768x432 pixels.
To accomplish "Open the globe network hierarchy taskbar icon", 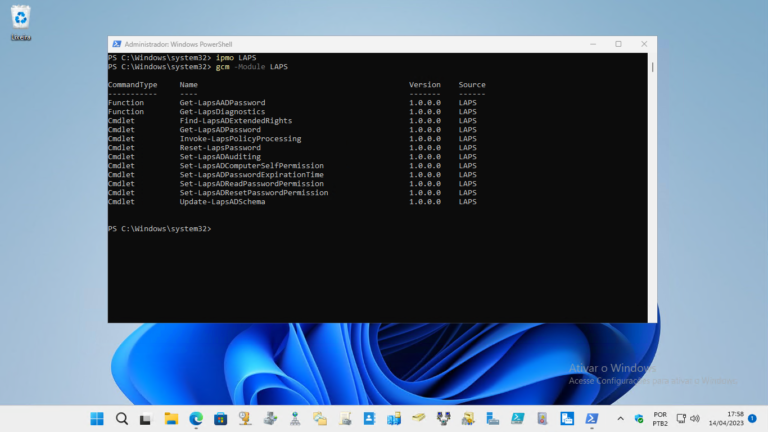I will (295, 419).
